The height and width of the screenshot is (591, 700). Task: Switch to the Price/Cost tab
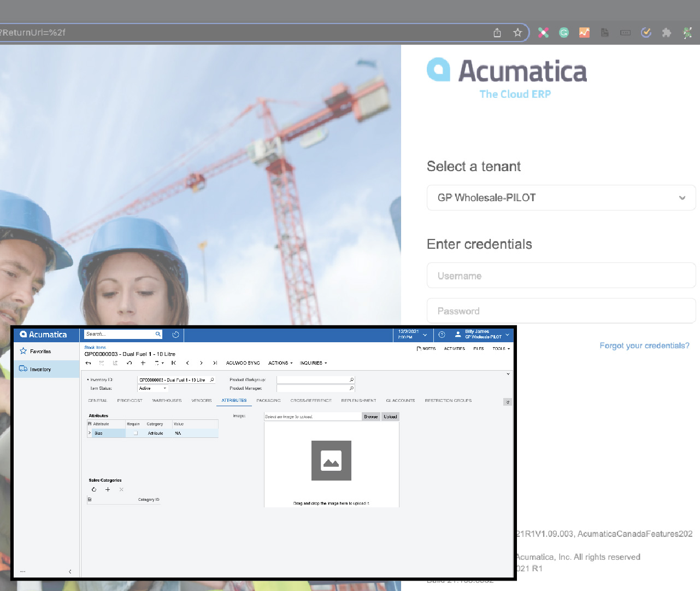click(130, 401)
